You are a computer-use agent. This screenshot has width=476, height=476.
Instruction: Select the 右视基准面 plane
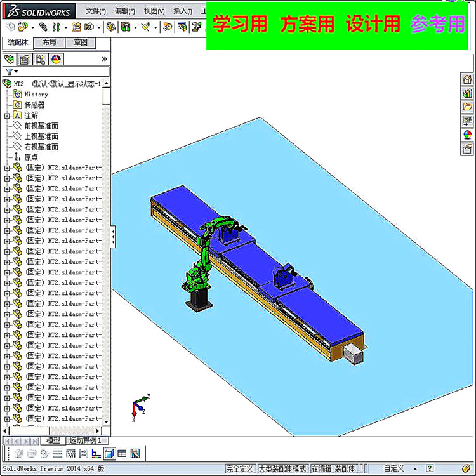tap(36, 147)
